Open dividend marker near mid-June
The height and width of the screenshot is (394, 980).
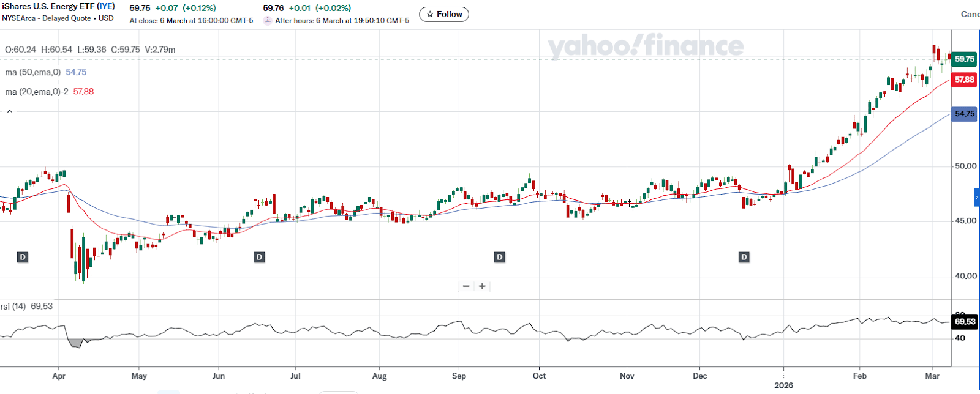[259, 257]
